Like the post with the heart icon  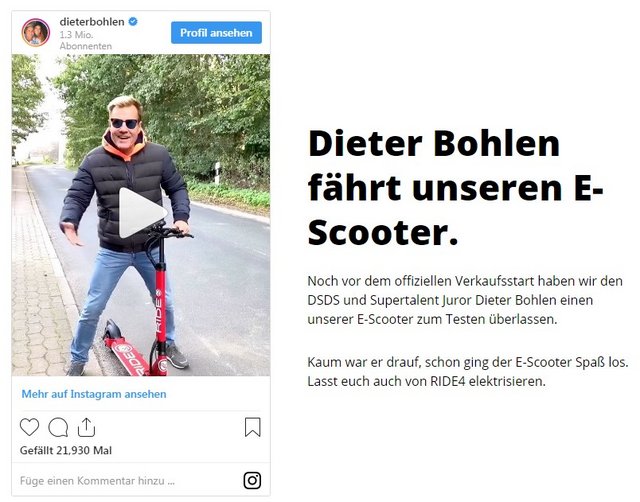[29, 427]
